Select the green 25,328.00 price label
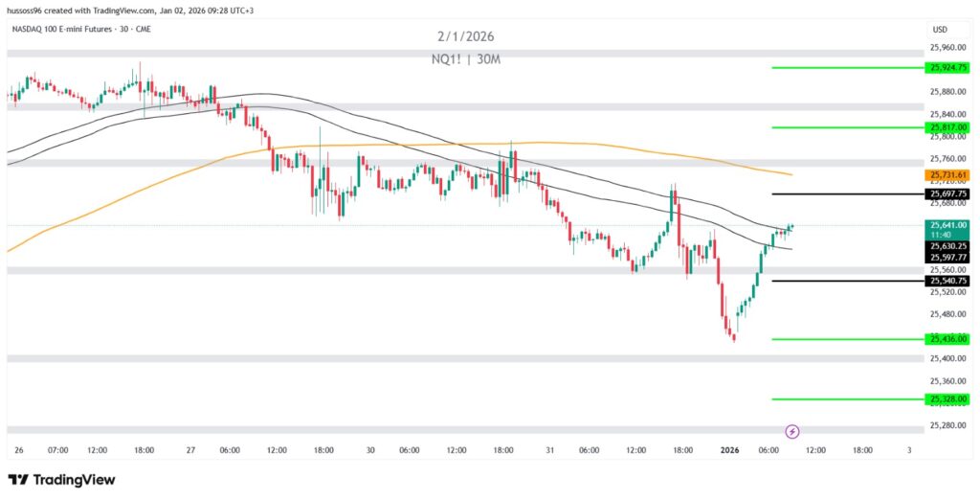 point(947,398)
